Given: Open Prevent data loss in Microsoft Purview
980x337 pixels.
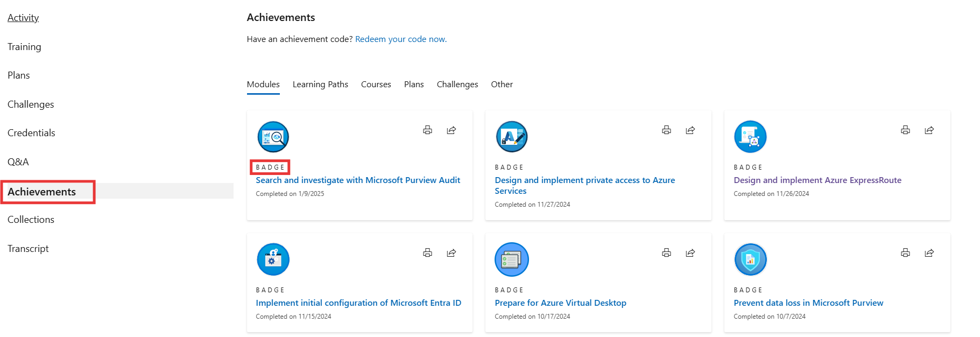Looking at the screenshot, I should (x=808, y=303).
